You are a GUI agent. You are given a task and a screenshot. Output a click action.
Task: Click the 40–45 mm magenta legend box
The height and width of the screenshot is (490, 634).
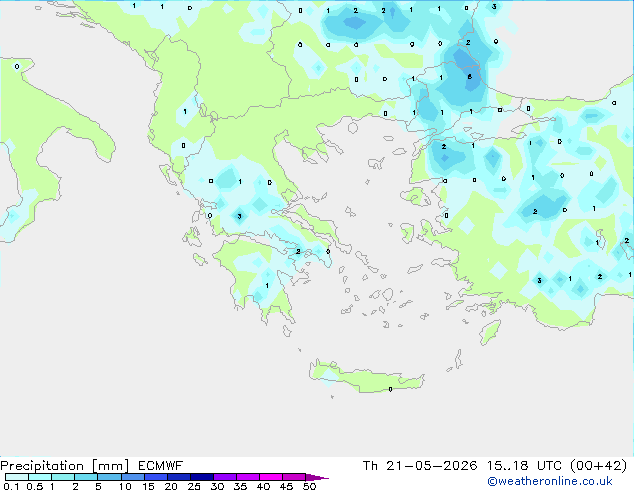click(271, 477)
